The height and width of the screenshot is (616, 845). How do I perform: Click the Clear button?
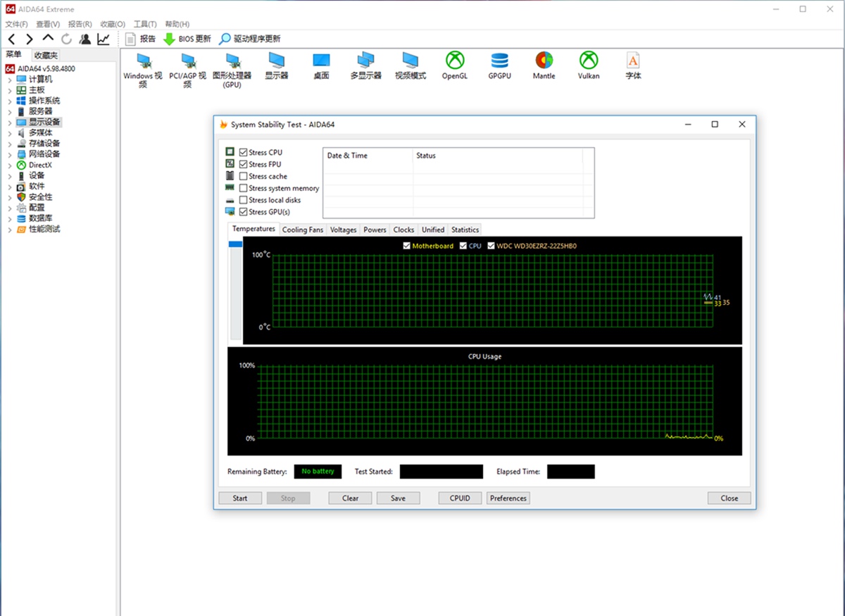coord(350,498)
